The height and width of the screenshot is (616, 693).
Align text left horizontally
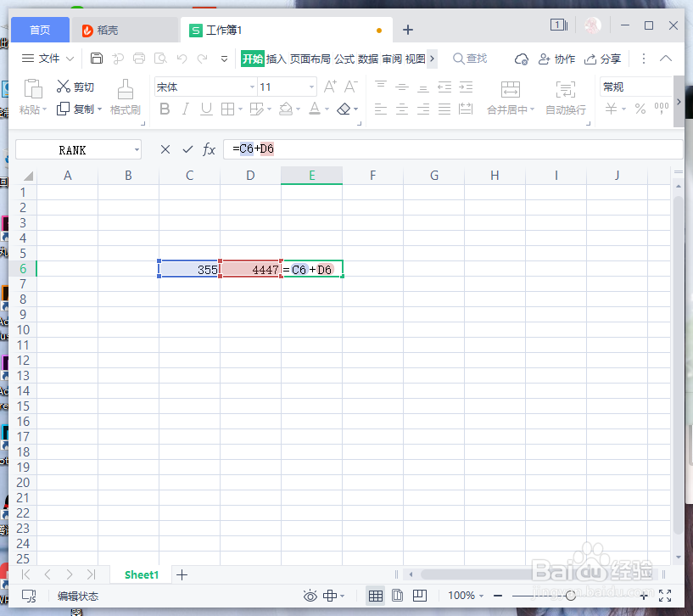pyautogui.click(x=381, y=109)
